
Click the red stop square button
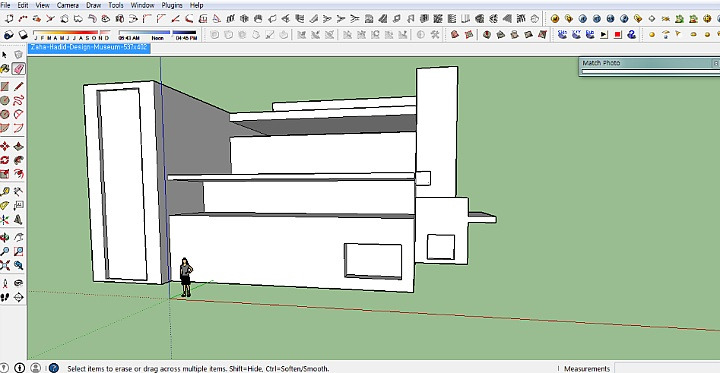click(618, 34)
